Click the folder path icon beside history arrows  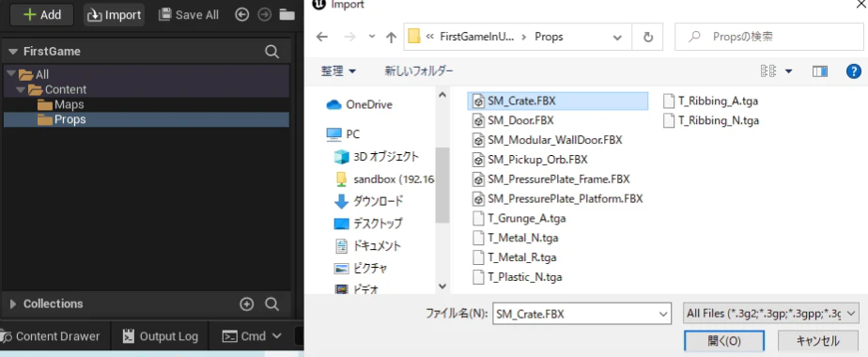coord(287,15)
